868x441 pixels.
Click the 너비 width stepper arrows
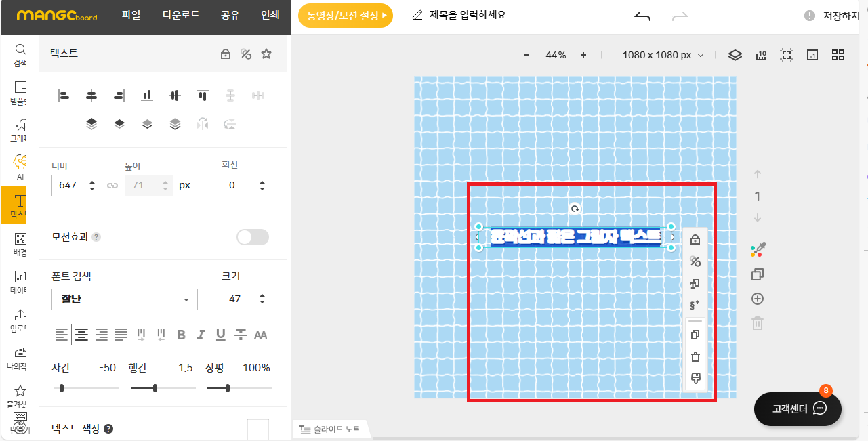point(92,185)
